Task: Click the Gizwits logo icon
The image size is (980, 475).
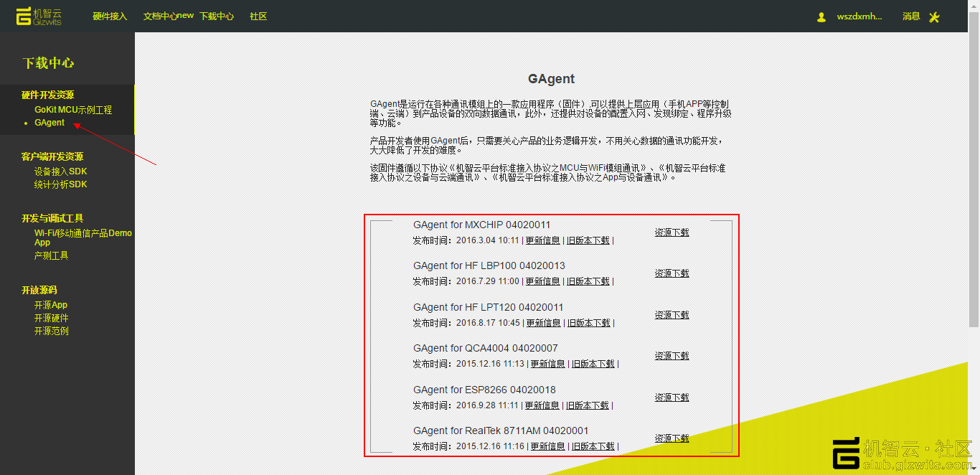Action: (x=39, y=16)
